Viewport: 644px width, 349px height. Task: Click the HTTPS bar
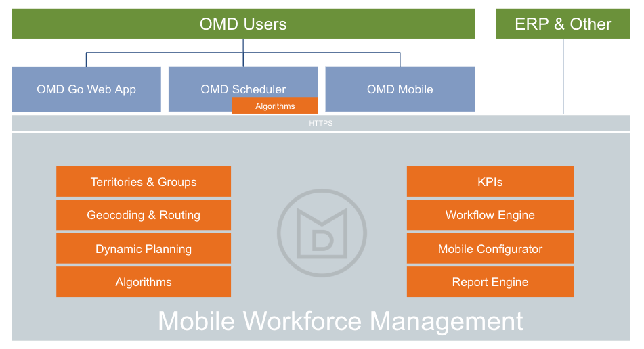coord(320,124)
